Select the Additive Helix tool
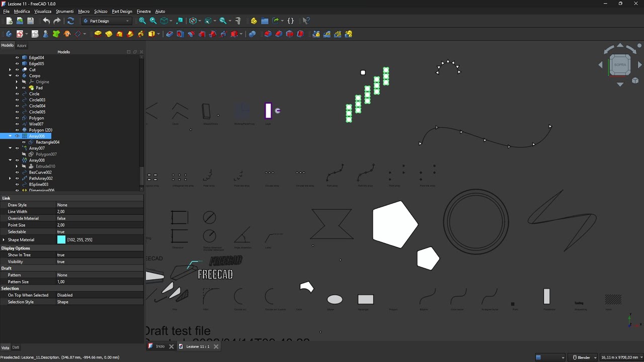This screenshot has height=362, width=644. 141,34
